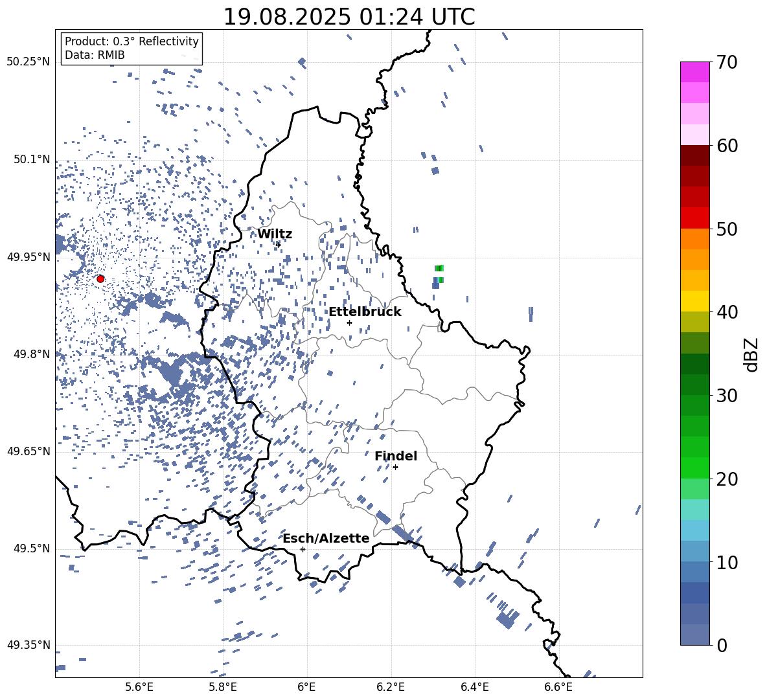Image resolution: width=767 pixels, height=700 pixels.
Task: Click the Data: RMIB text
Action: (x=95, y=55)
